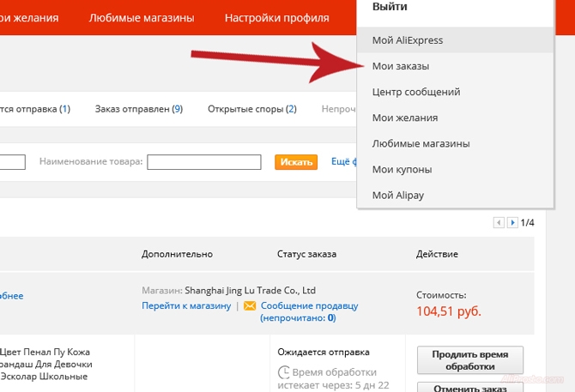The height and width of the screenshot is (392, 575).
Task: Click the Отменить заказ button
Action: 470,388
